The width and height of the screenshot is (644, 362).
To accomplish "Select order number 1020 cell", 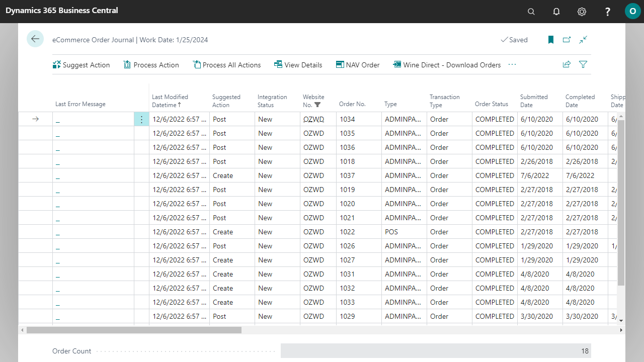I will [359, 204].
